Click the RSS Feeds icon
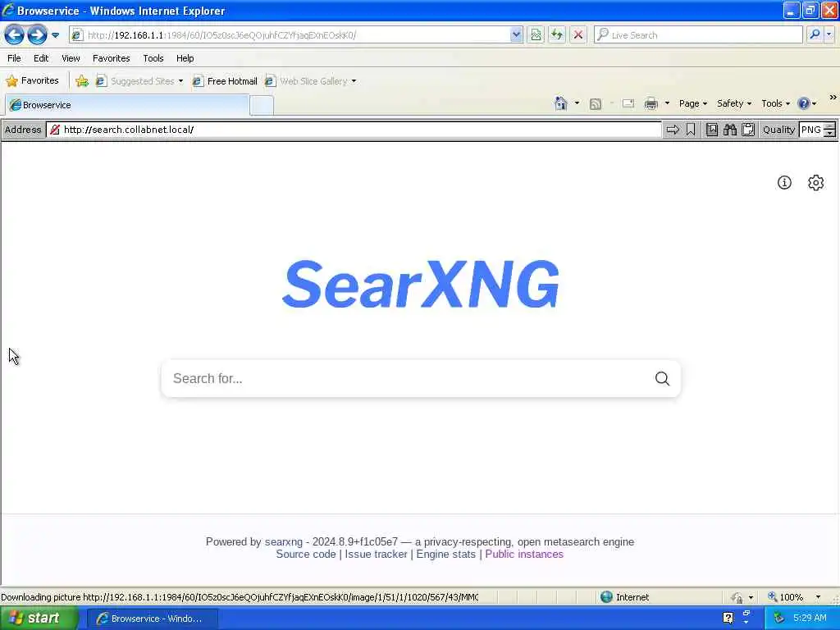This screenshot has height=630, width=840. pos(596,104)
